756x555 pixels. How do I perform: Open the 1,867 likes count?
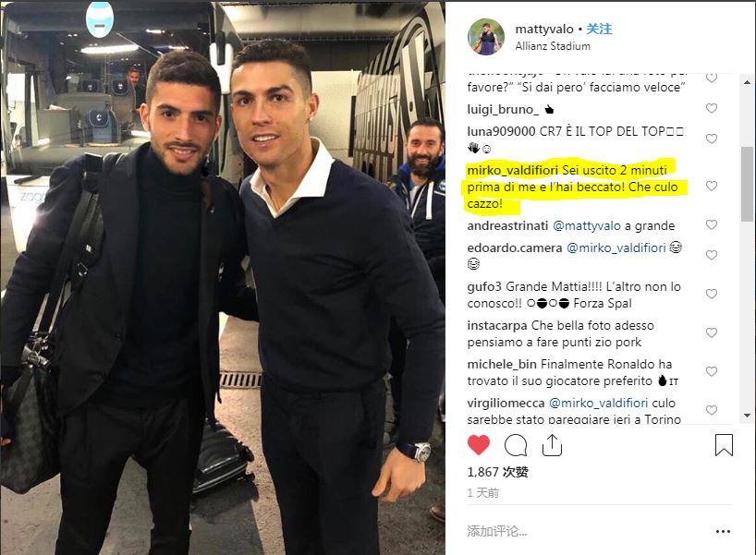[x=497, y=472]
